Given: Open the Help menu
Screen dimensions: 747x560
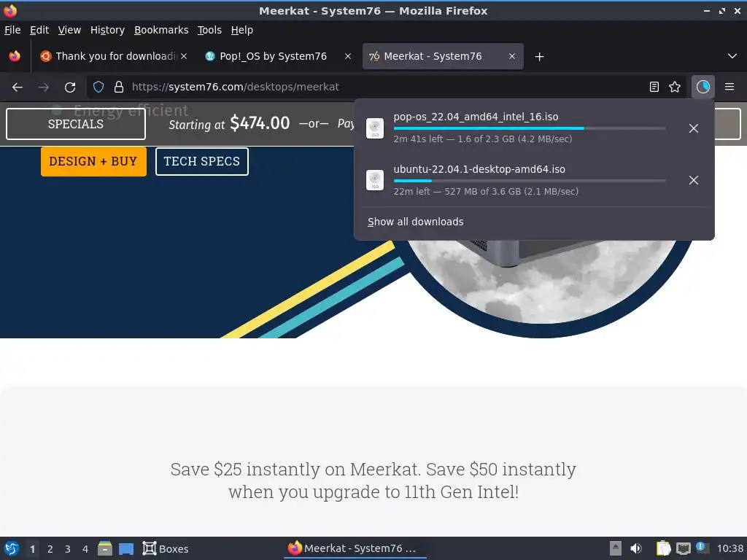Looking at the screenshot, I should click(x=241, y=30).
